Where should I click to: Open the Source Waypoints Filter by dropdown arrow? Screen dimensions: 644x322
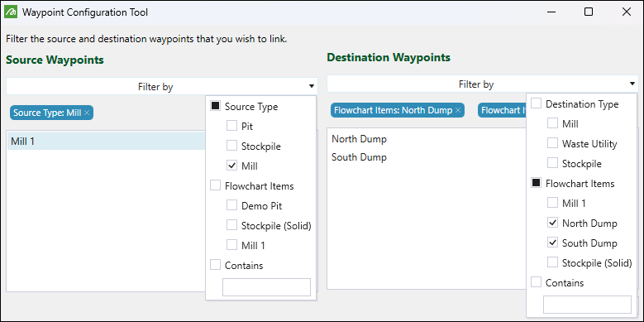(x=312, y=87)
